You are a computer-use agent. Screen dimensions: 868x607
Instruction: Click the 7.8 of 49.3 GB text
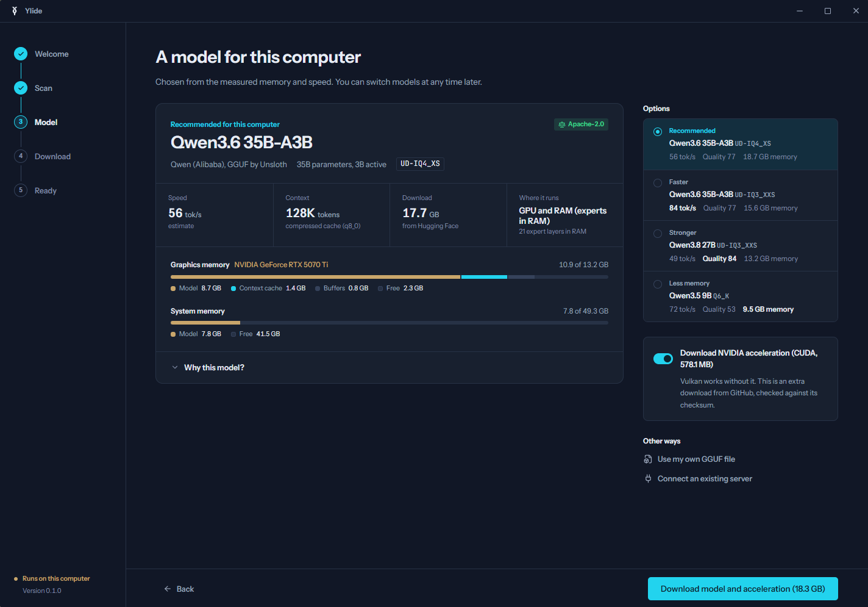point(586,311)
